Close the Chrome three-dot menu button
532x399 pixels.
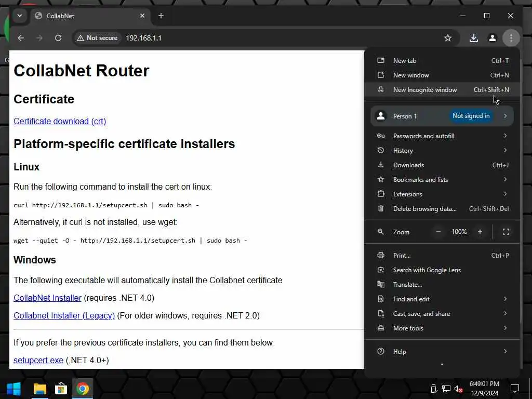click(511, 38)
